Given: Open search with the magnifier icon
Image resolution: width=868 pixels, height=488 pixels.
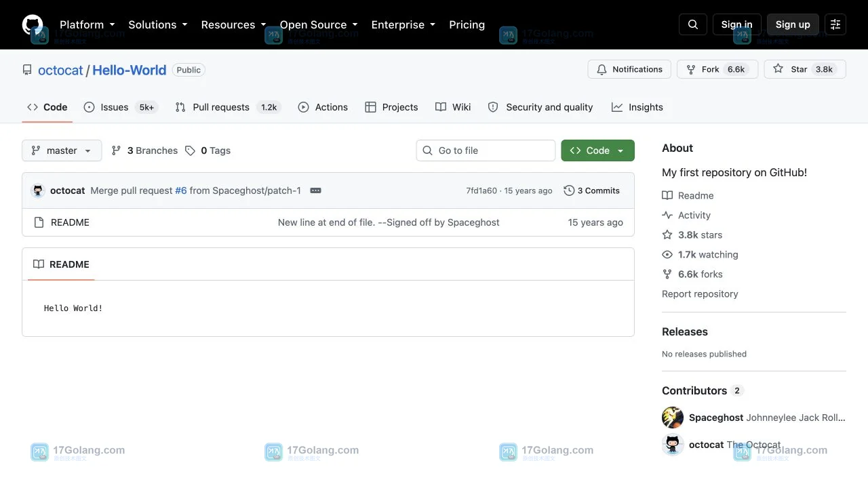Looking at the screenshot, I should pos(693,24).
